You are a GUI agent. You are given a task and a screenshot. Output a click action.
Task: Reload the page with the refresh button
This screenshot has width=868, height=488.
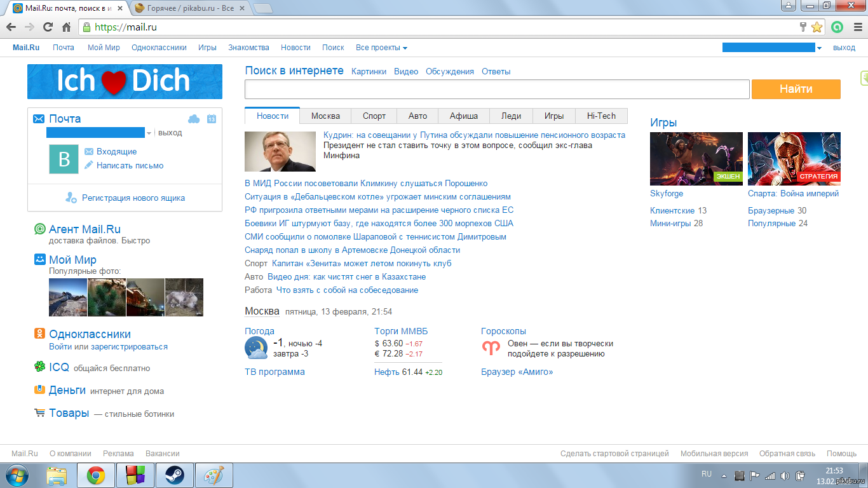pos(48,27)
